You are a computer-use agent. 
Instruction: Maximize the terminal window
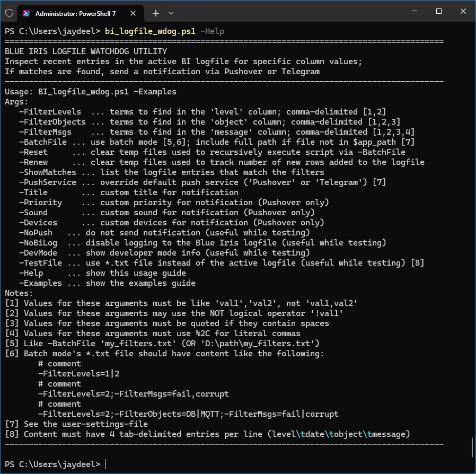pos(439,11)
